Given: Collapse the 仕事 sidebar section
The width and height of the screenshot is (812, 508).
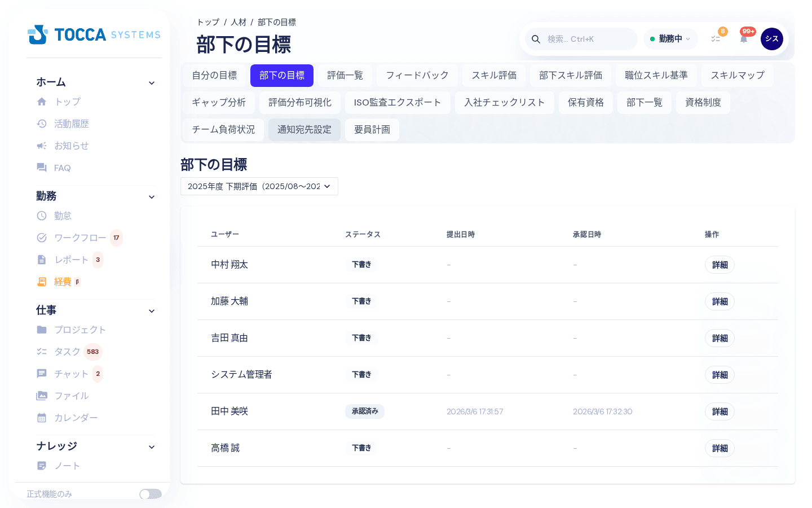Looking at the screenshot, I should [152, 311].
